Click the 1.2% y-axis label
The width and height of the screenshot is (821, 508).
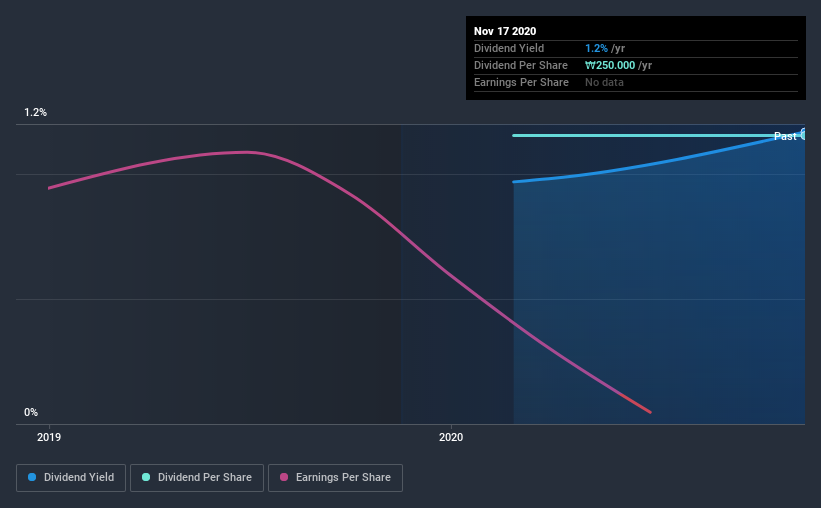point(35,113)
